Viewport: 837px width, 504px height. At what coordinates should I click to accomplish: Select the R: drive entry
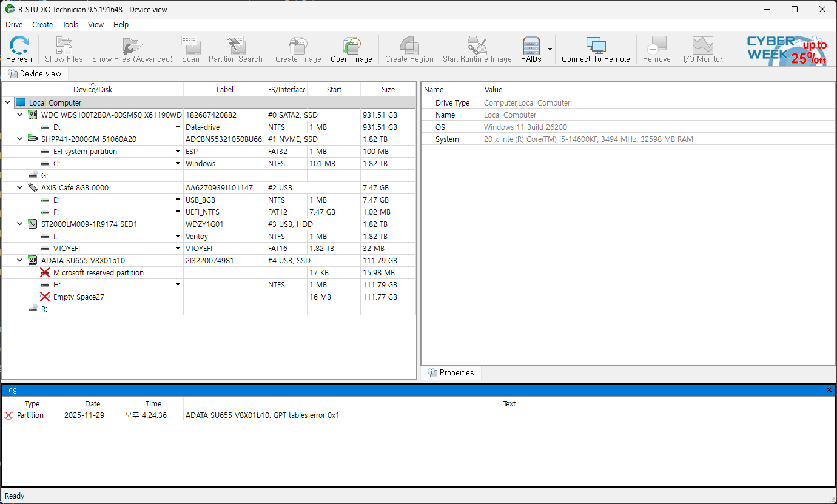(x=44, y=309)
